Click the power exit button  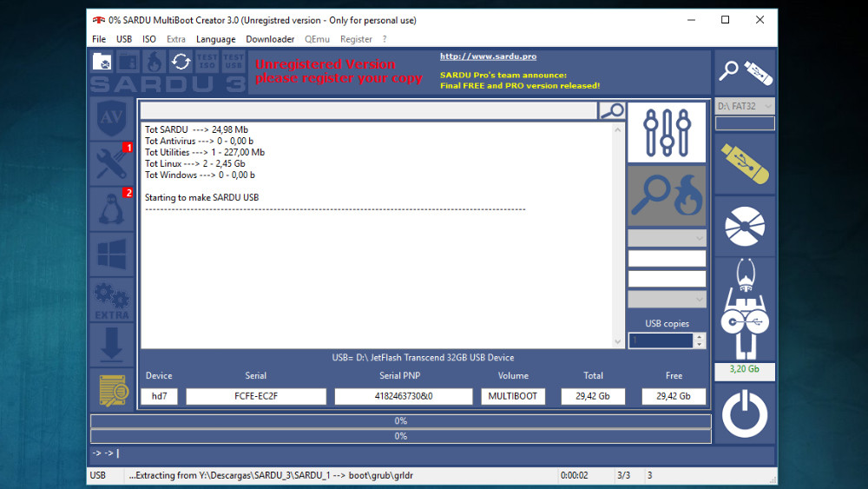click(x=745, y=413)
